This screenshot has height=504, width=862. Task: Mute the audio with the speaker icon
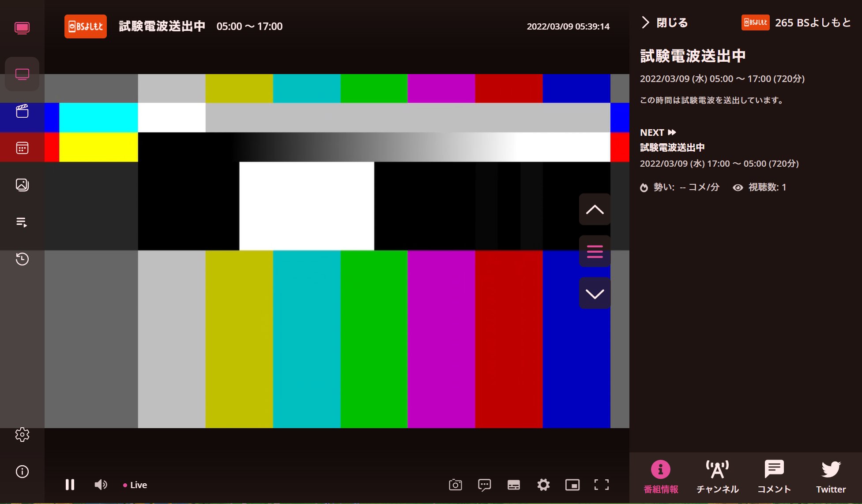(101, 485)
